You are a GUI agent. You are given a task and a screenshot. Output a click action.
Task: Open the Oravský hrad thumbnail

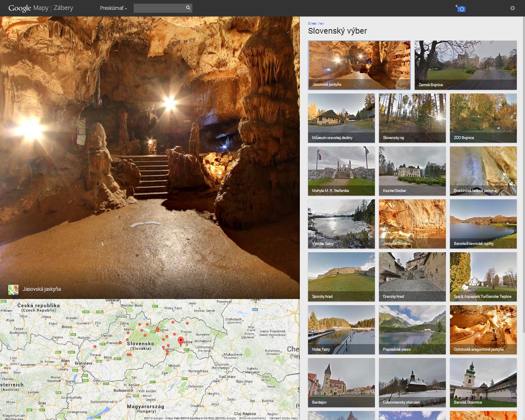coord(412,277)
